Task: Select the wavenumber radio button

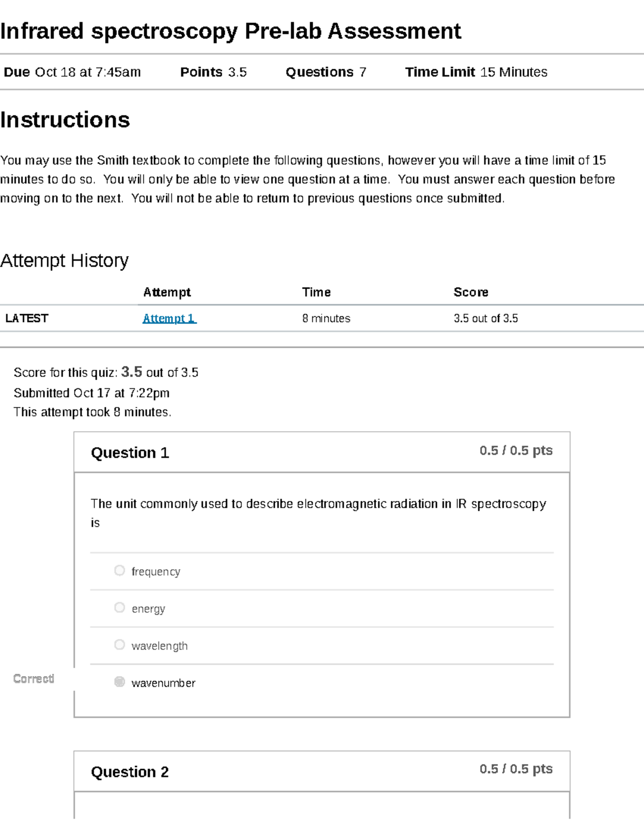Action: tap(120, 682)
